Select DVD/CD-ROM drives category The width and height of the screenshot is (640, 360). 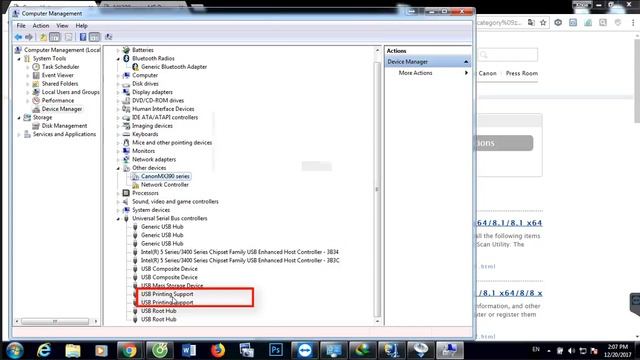point(158,101)
